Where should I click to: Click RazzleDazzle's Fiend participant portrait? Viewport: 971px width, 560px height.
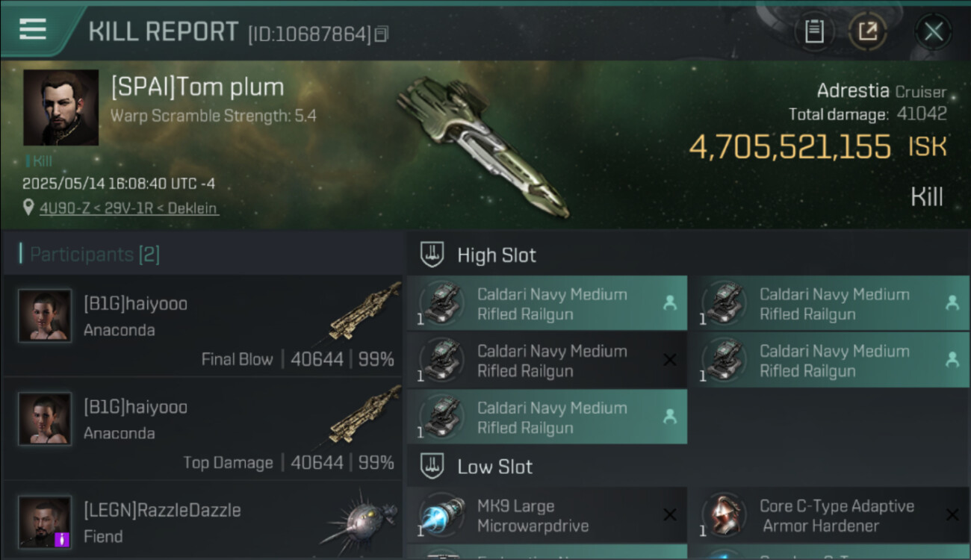pyautogui.click(x=45, y=522)
